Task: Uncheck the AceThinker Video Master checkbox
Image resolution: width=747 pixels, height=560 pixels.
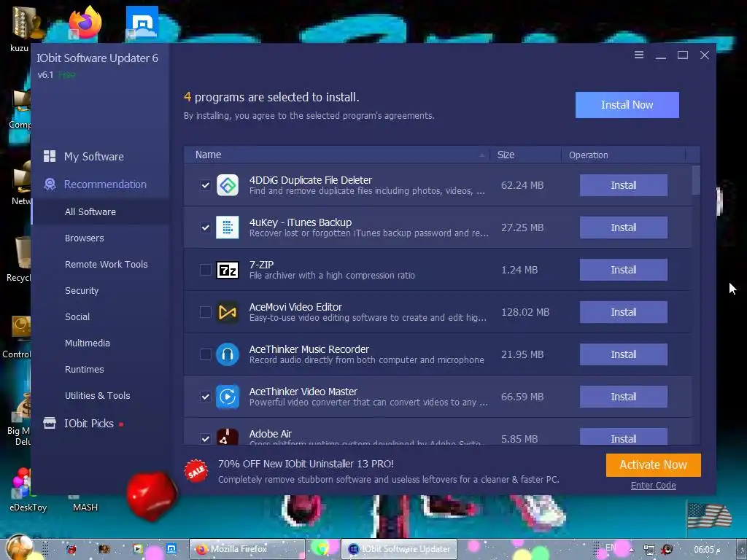Action: pos(205,397)
